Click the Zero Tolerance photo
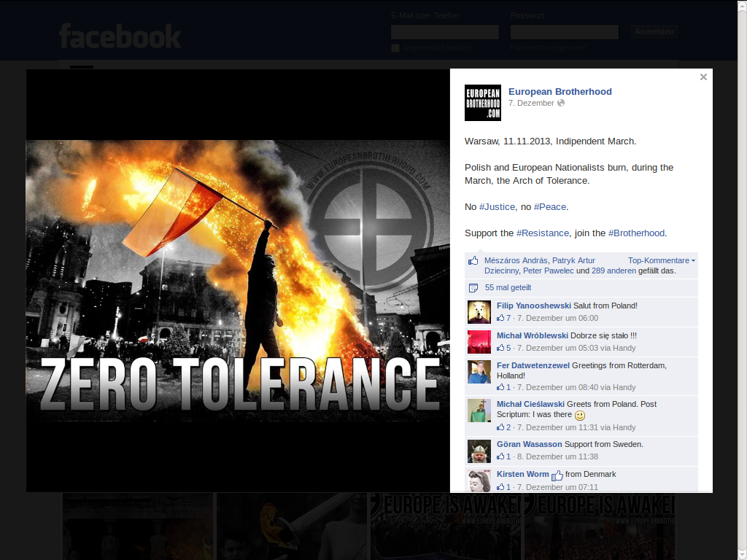747x560 pixels. click(238, 281)
